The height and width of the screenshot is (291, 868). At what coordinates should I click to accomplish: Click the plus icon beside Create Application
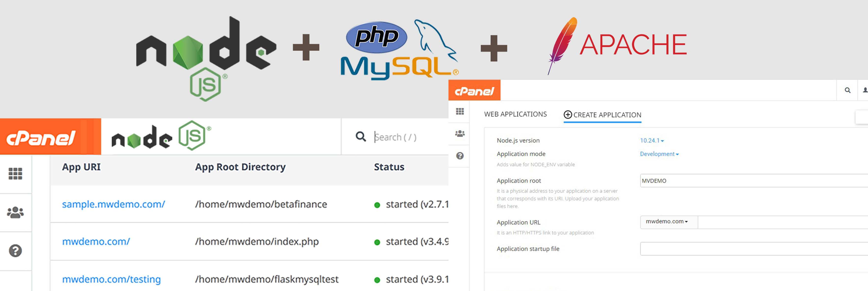[568, 115]
